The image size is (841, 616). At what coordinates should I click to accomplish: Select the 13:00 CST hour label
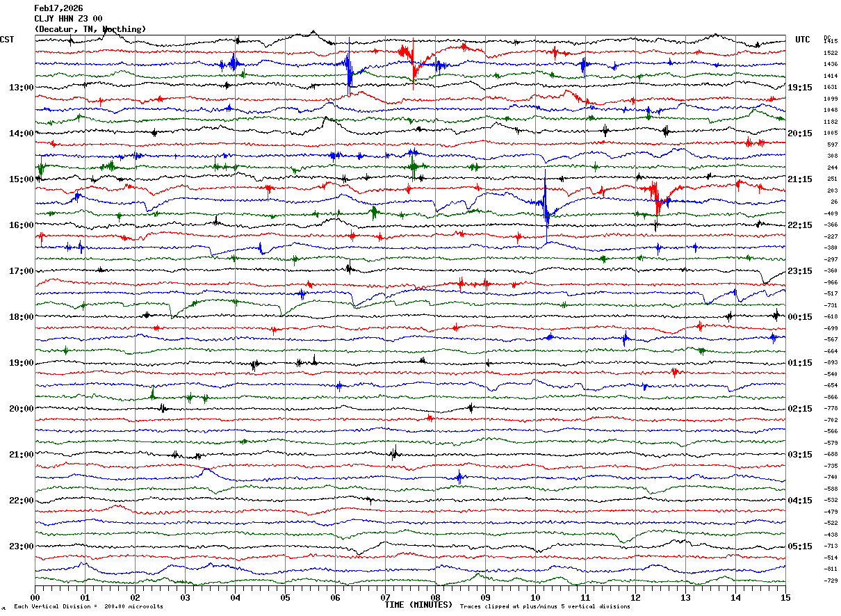(x=21, y=88)
